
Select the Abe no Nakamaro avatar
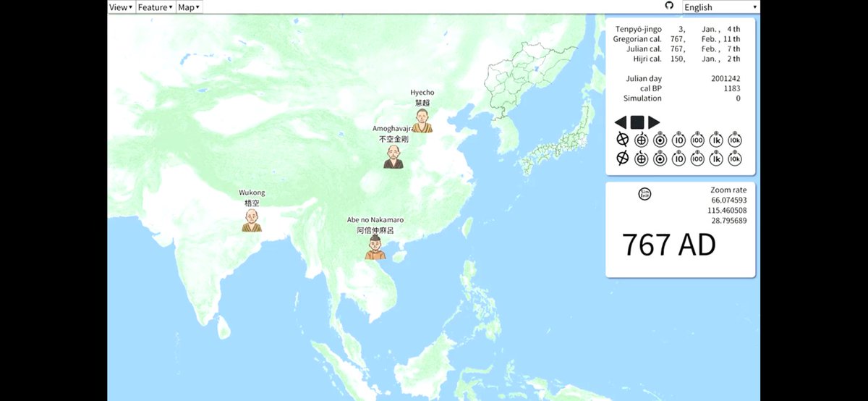click(x=375, y=247)
